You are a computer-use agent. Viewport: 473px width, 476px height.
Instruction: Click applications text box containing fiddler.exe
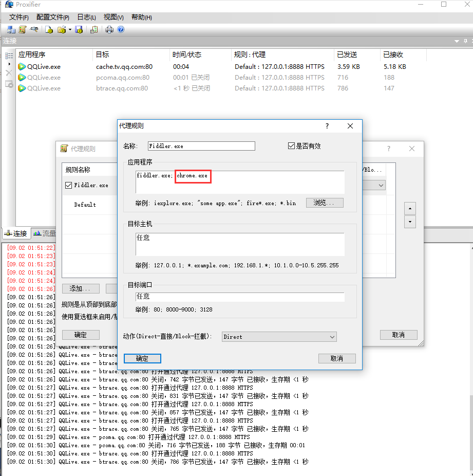click(x=240, y=182)
